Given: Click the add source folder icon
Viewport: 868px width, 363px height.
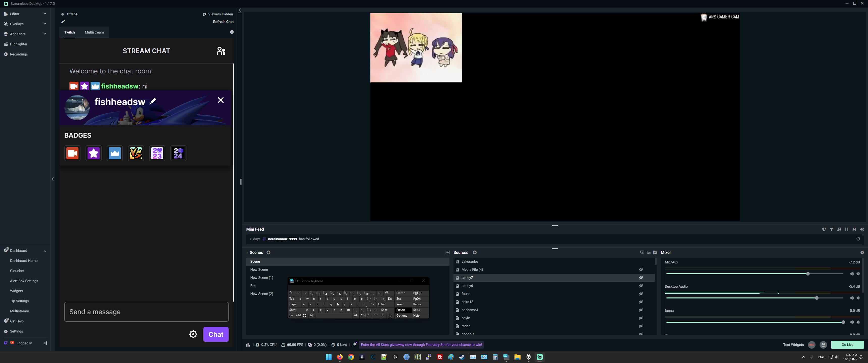Looking at the screenshot, I should pyautogui.click(x=655, y=253).
